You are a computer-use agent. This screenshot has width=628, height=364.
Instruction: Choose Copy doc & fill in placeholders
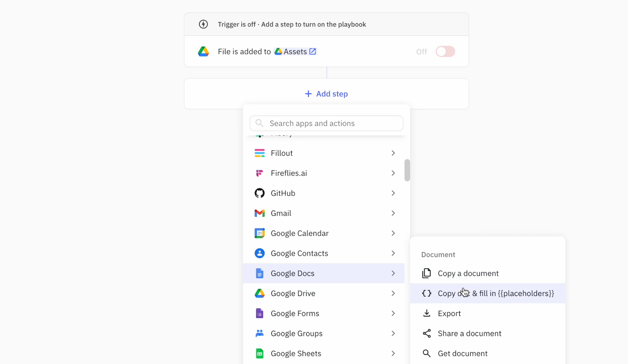pyautogui.click(x=488, y=293)
